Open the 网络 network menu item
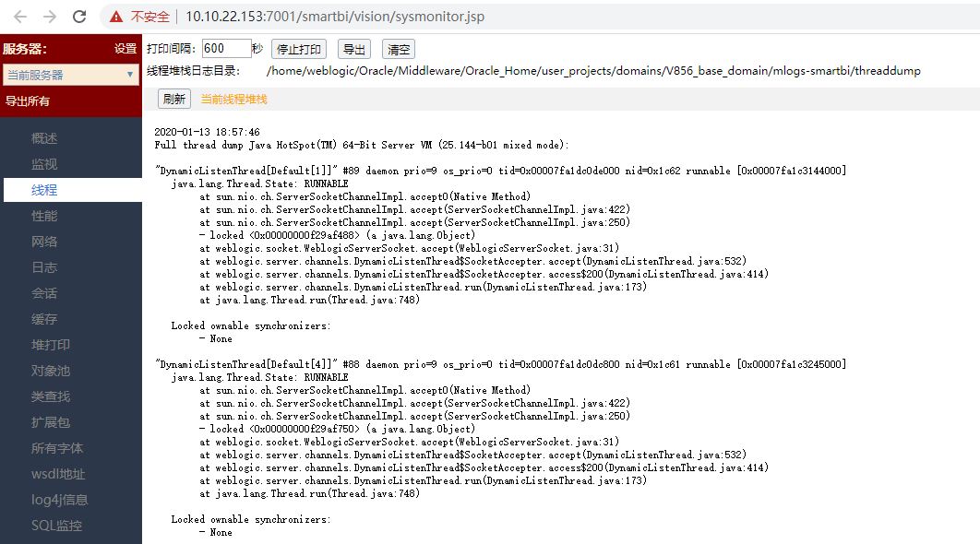This screenshot has width=980, height=544. click(44, 242)
